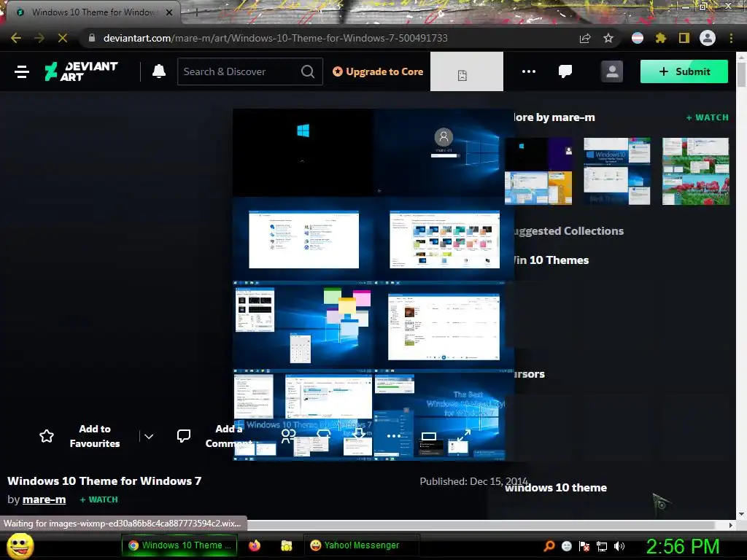Screen dimensions: 747x560
Task: Click the windows 10 theme collection label
Action: click(555, 488)
